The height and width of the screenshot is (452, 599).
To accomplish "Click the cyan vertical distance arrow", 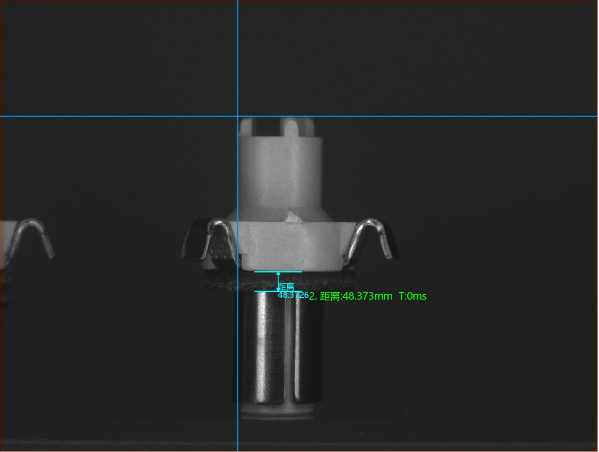I will point(278,282).
